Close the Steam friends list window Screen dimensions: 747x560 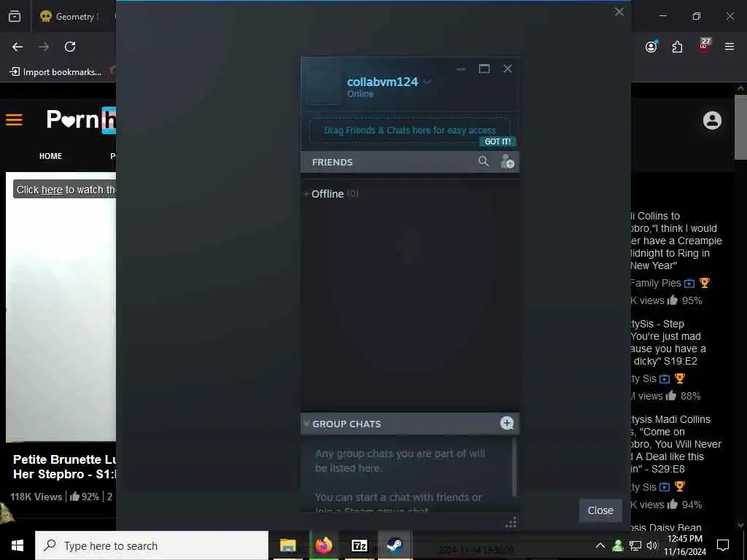[x=508, y=69]
